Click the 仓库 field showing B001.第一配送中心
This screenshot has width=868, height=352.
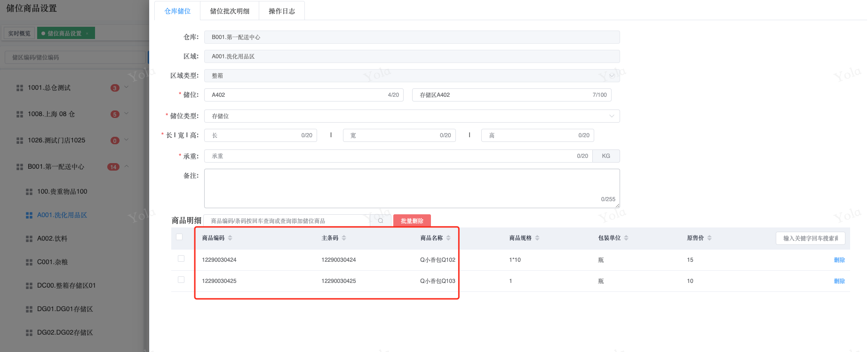[x=412, y=37]
